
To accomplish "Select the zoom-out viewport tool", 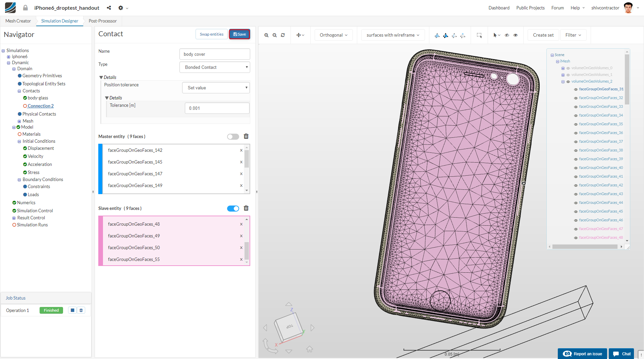I will coord(275,35).
